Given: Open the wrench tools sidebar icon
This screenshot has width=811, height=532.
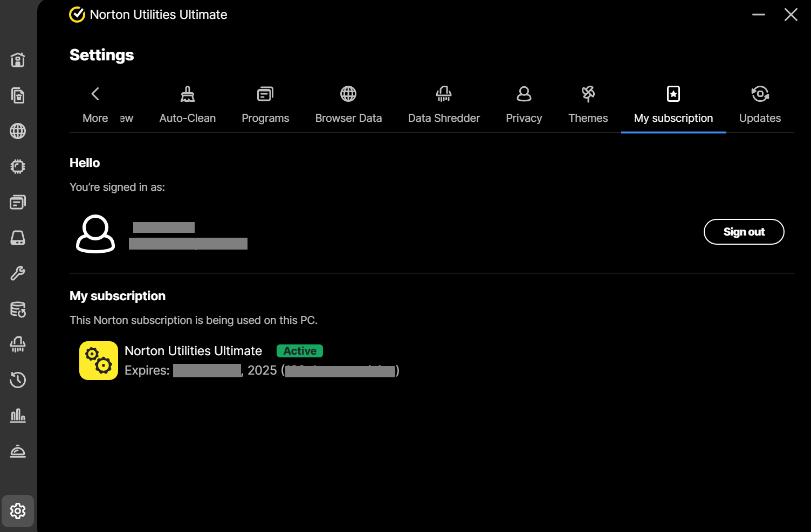Looking at the screenshot, I should tap(18, 273).
